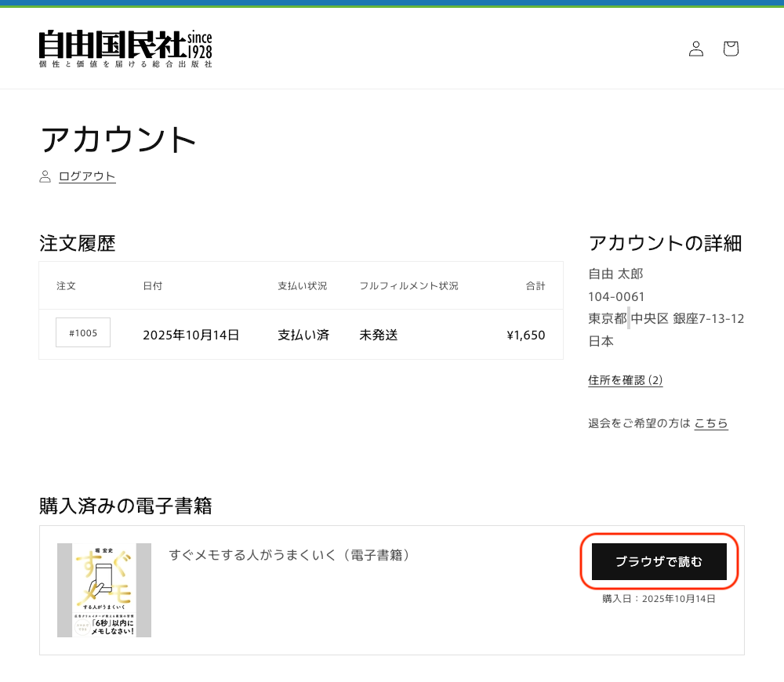Open the 住所を確認 (2) link

coord(625,380)
